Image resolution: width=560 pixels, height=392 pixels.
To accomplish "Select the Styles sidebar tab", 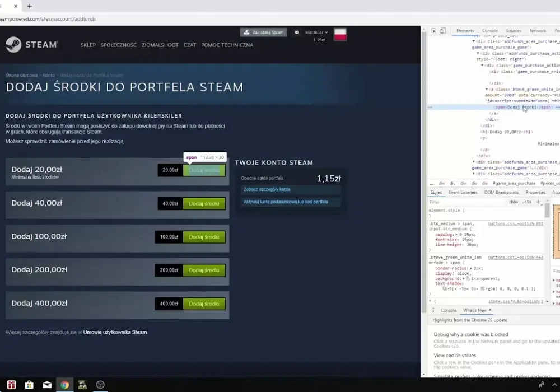I will click(x=436, y=193).
